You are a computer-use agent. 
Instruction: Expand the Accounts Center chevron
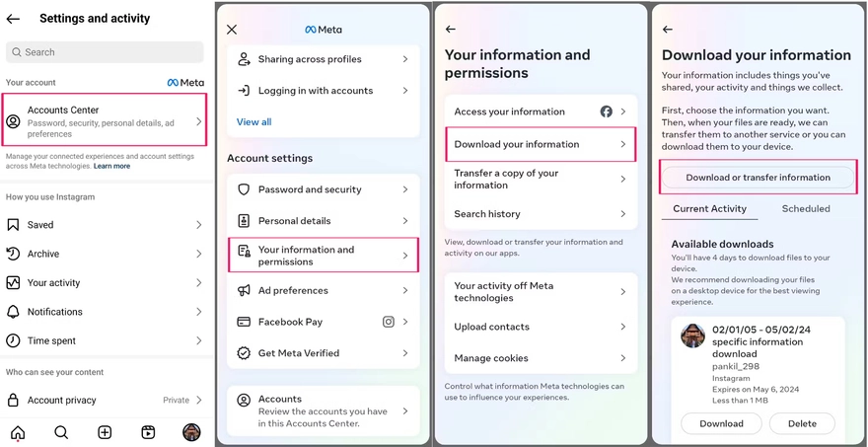(x=198, y=121)
